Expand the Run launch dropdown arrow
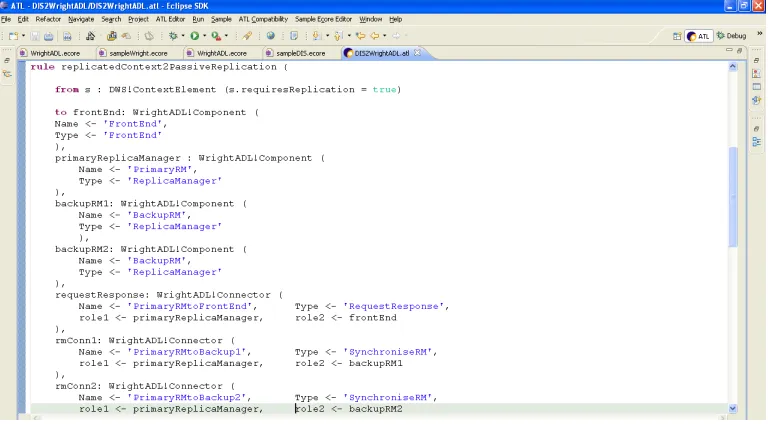768x424 pixels. (204, 36)
